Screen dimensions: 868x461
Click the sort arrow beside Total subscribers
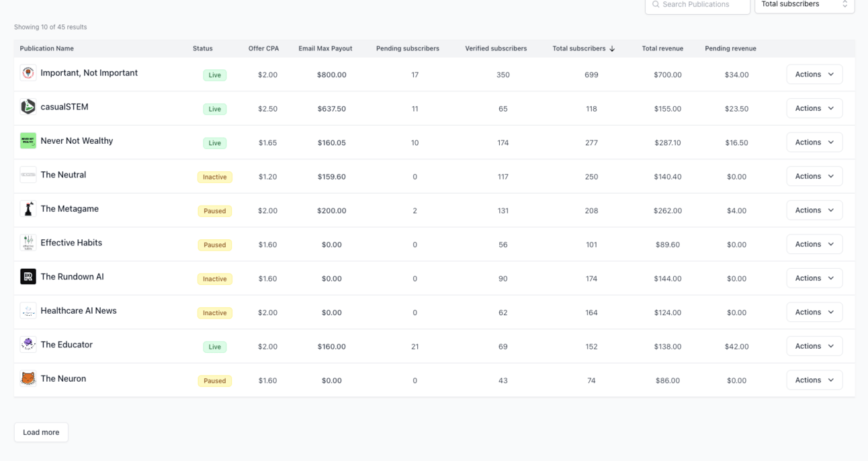pyautogui.click(x=612, y=49)
